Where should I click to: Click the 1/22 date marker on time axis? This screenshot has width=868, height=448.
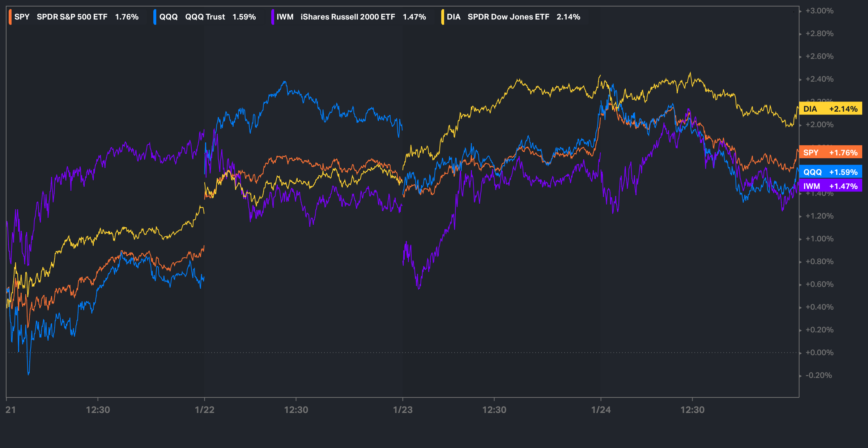click(x=205, y=410)
